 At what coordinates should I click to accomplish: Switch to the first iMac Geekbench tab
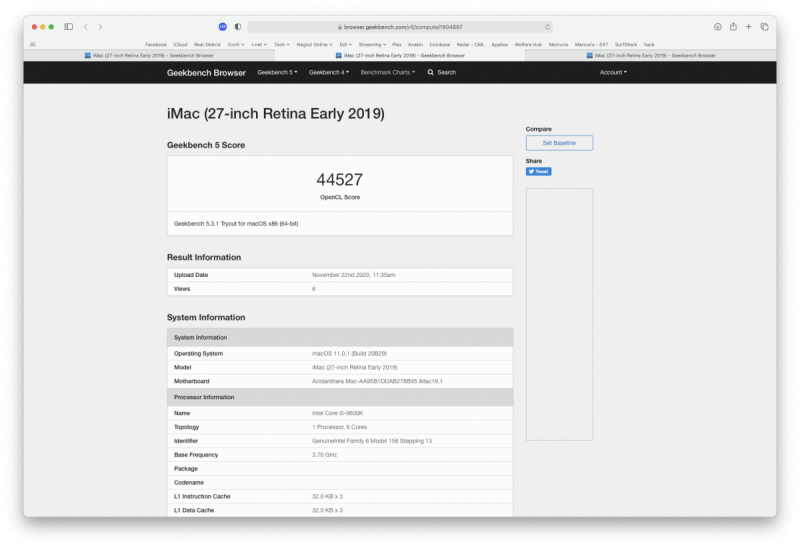149,55
